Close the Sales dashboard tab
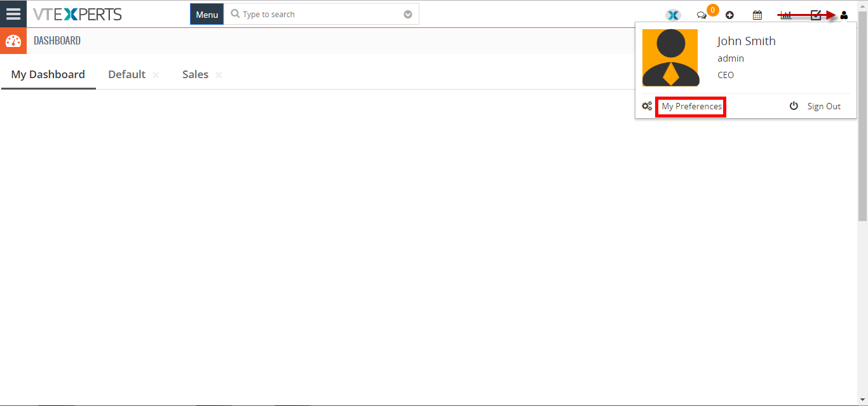This screenshot has width=868, height=406. (x=219, y=75)
